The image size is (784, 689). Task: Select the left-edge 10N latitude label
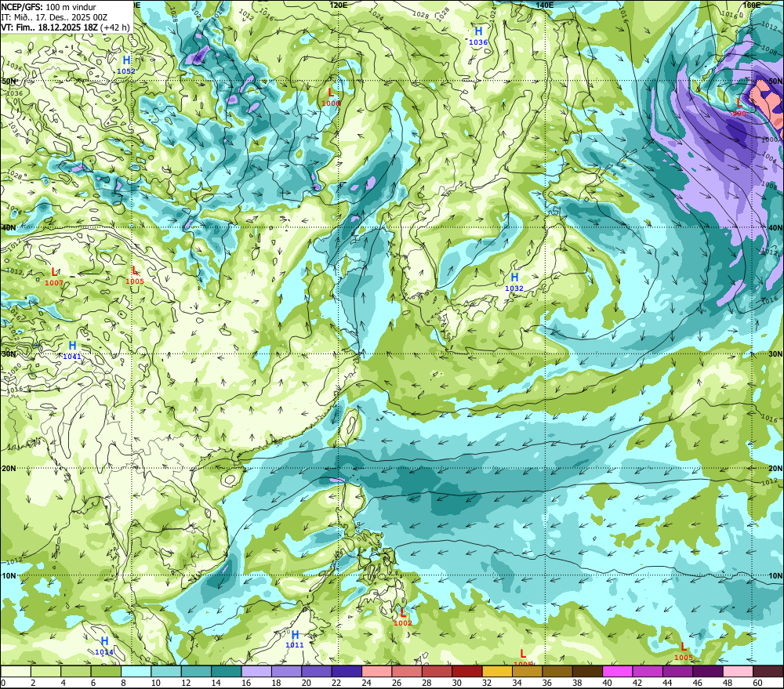point(9,575)
